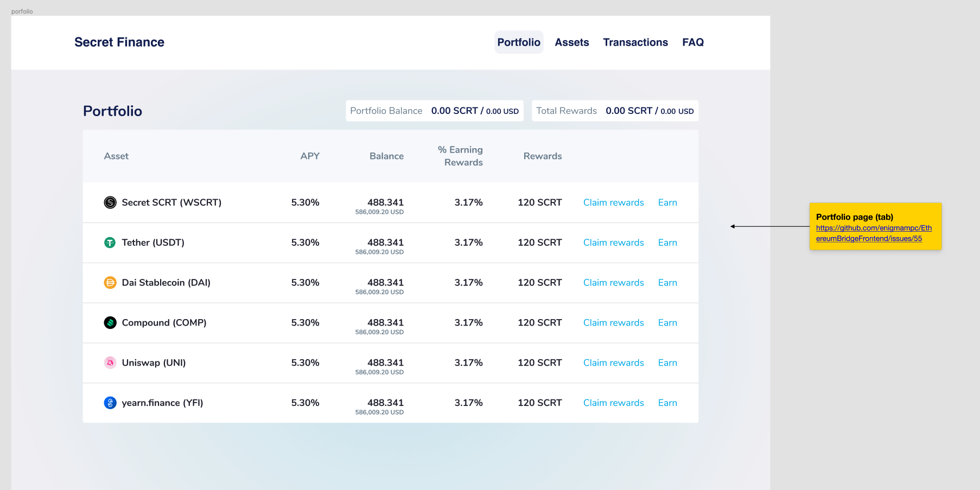Click the Asset column header
Viewport: 980px width, 490px height.
pyautogui.click(x=116, y=156)
